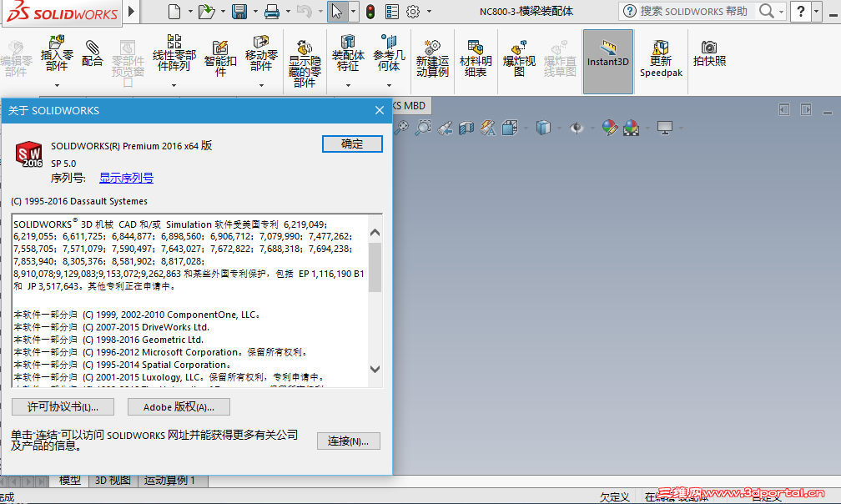Open the SOLIDWORKS MBD ribbon tab

[410, 106]
